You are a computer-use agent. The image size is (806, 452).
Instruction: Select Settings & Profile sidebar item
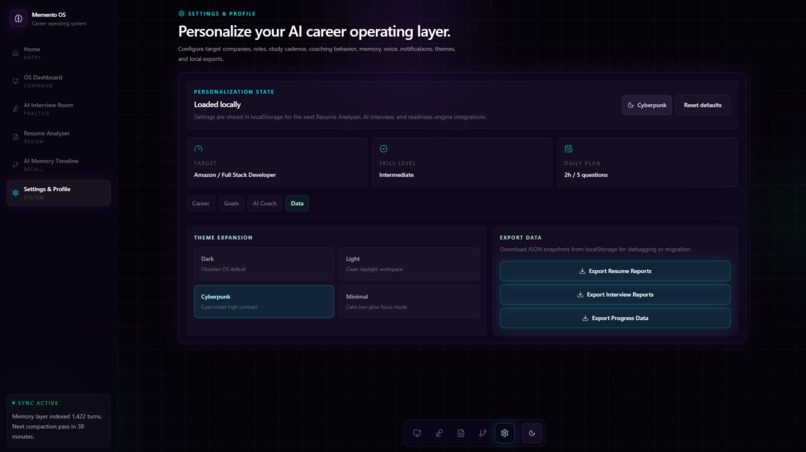59,193
